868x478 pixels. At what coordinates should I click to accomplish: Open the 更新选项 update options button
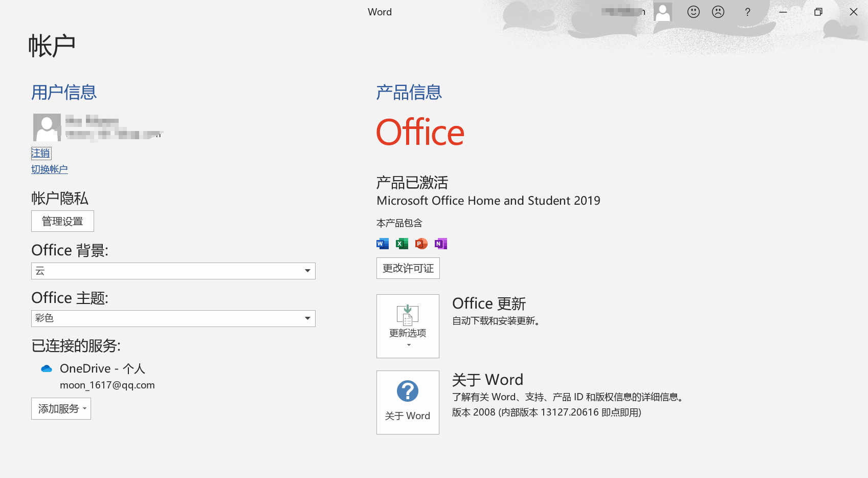(408, 326)
